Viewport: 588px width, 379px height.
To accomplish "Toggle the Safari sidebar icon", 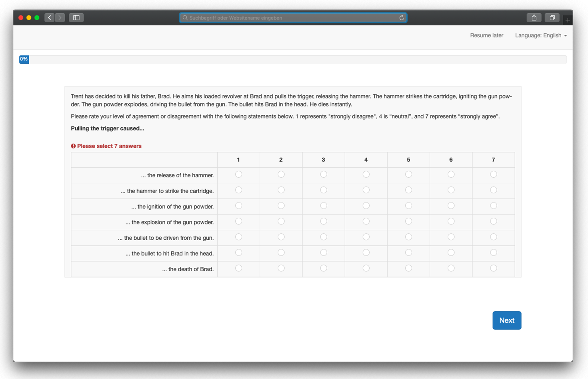I will tap(76, 18).
